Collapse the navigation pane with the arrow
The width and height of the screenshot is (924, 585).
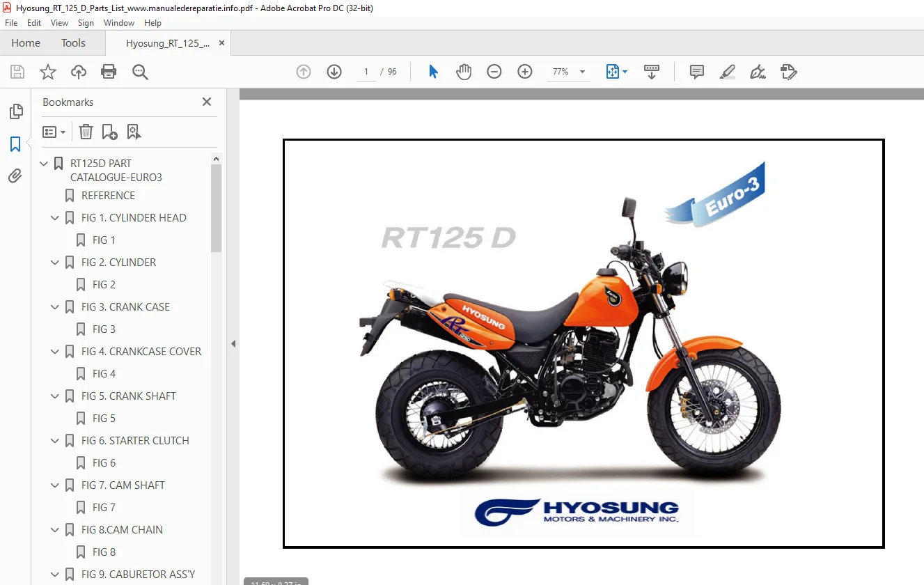[233, 343]
